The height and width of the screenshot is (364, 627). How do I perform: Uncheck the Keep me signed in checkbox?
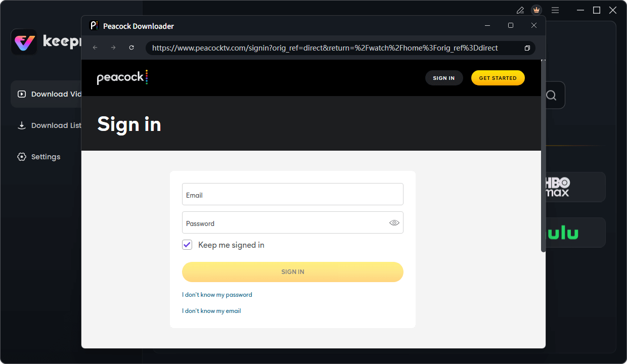(187, 244)
